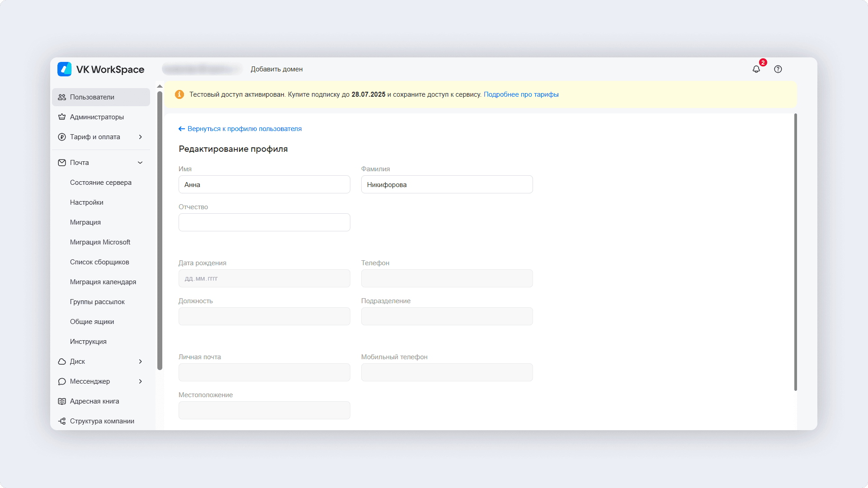The width and height of the screenshot is (868, 488).
Task: Open Пользователи in the sidebar
Action: (x=92, y=97)
